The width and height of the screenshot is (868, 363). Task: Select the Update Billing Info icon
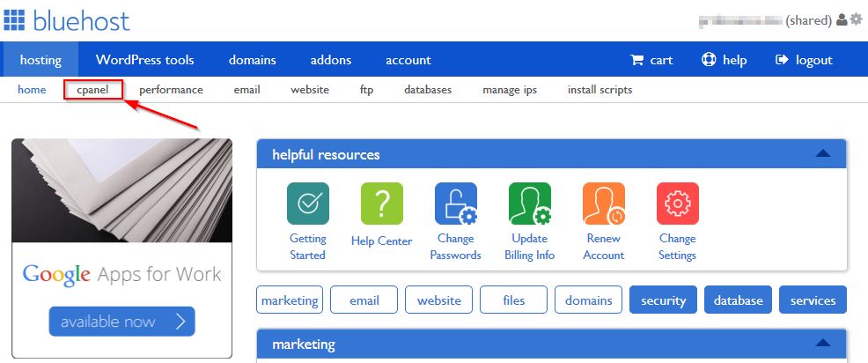[530, 204]
